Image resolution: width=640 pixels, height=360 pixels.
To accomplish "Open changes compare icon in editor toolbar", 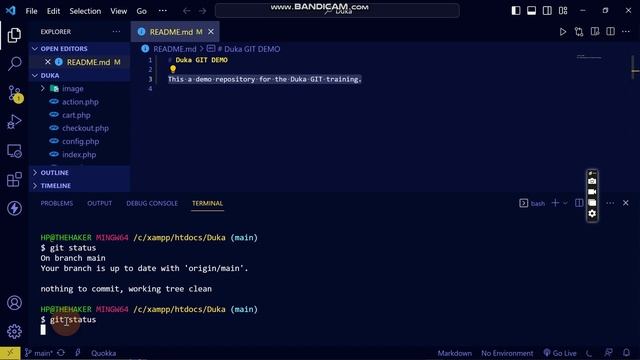I will 579,32.
